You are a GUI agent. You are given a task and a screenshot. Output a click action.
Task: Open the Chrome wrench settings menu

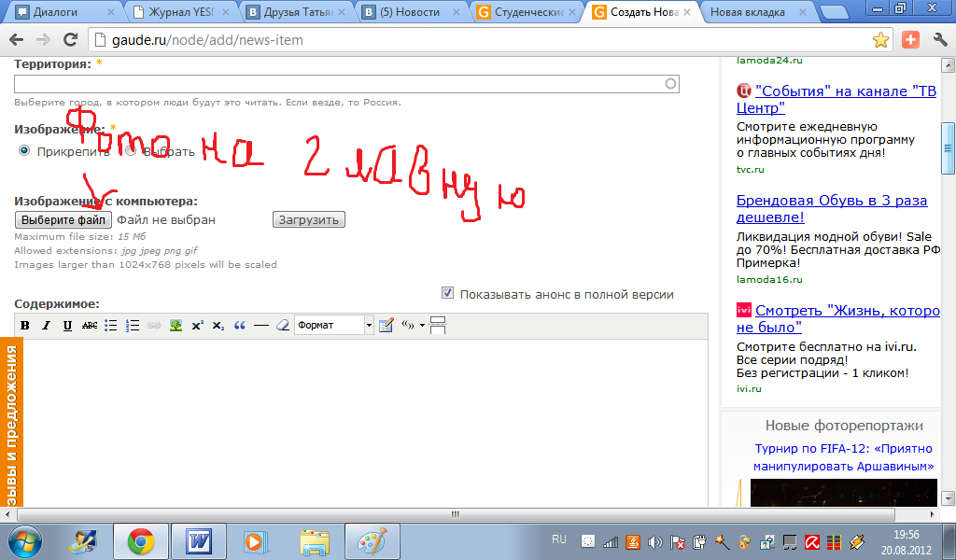(940, 40)
